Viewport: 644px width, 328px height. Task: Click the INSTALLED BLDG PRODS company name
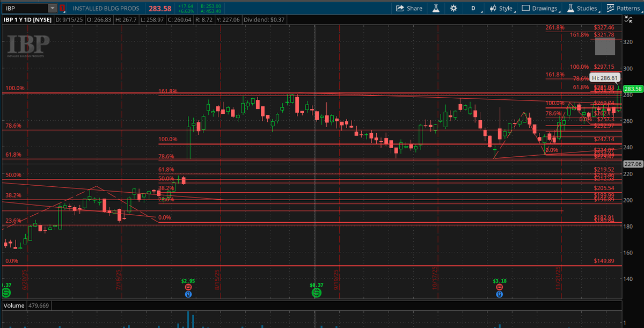[x=106, y=9]
